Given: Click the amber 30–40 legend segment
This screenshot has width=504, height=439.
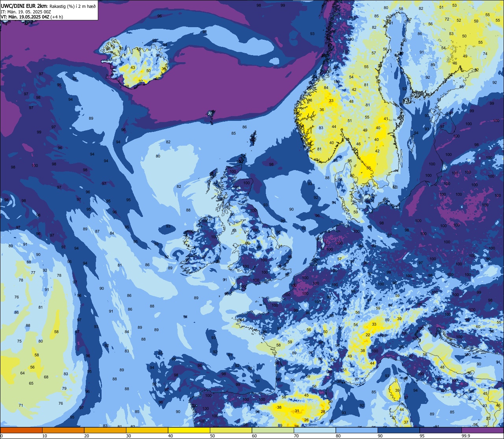Looking at the screenshot, I should 147,430.
